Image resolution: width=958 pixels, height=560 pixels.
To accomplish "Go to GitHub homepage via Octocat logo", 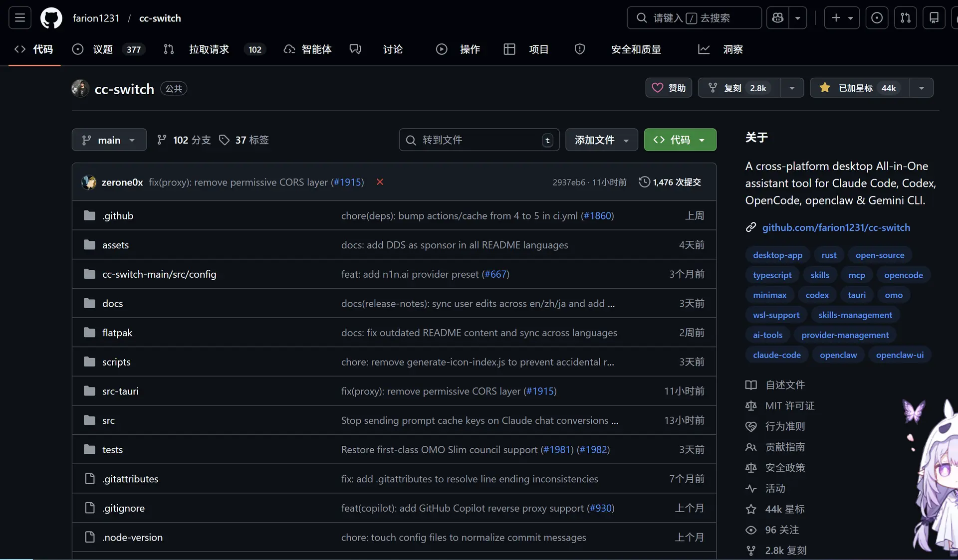I will pyautogui.click(x=51, y=18).
